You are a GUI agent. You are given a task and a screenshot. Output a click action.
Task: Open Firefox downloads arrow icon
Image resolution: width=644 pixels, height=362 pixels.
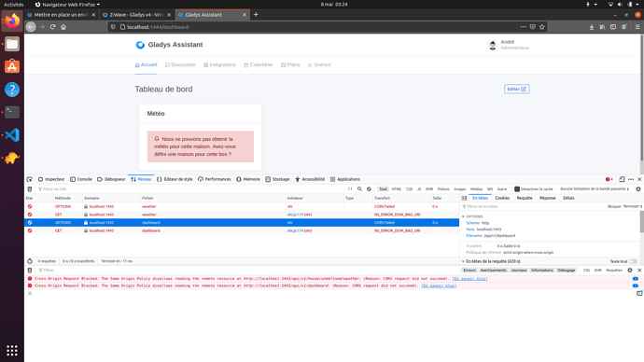coord(592,27)
